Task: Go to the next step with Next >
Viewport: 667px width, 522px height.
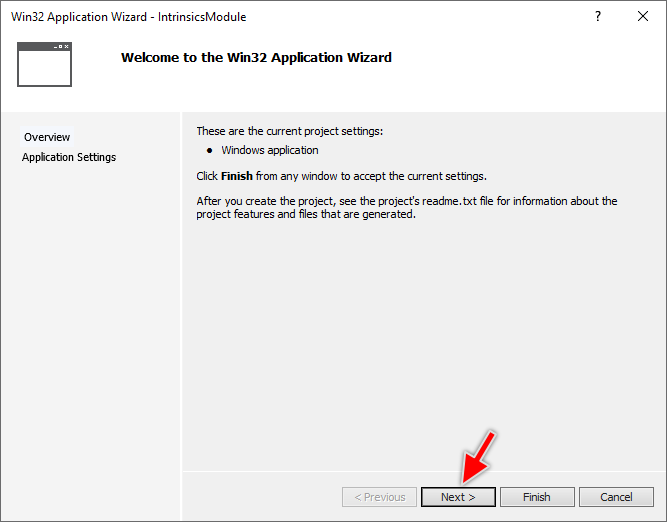Action: tap(458, 497)
